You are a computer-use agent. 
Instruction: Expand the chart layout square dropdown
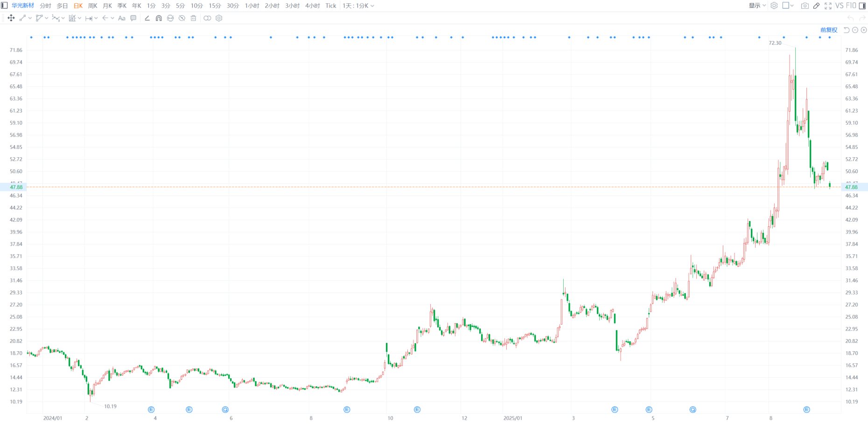(x=788, y=6)
